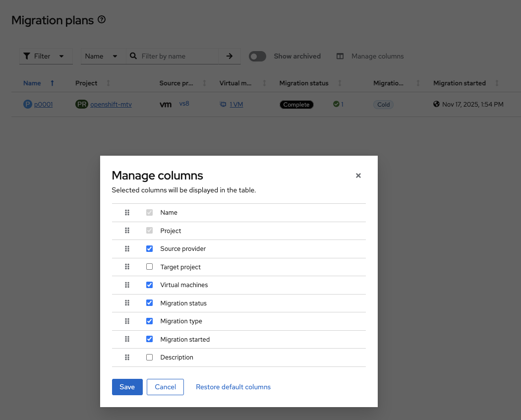Image resolution: width=521 pixels, height=420 pixels.
Task: Open the Filter dropdown
Action: [x=46, y=56]
